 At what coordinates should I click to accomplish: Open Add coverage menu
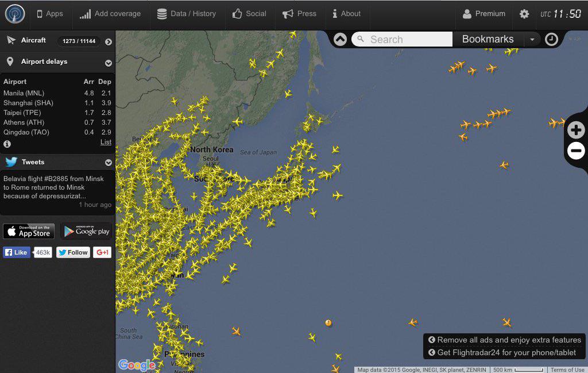click(x=110, y=14)
